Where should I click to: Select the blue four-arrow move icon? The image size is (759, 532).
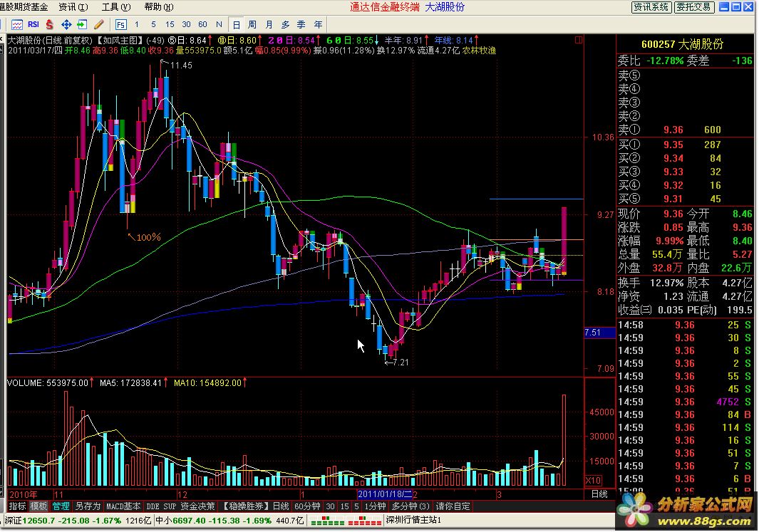66,24
